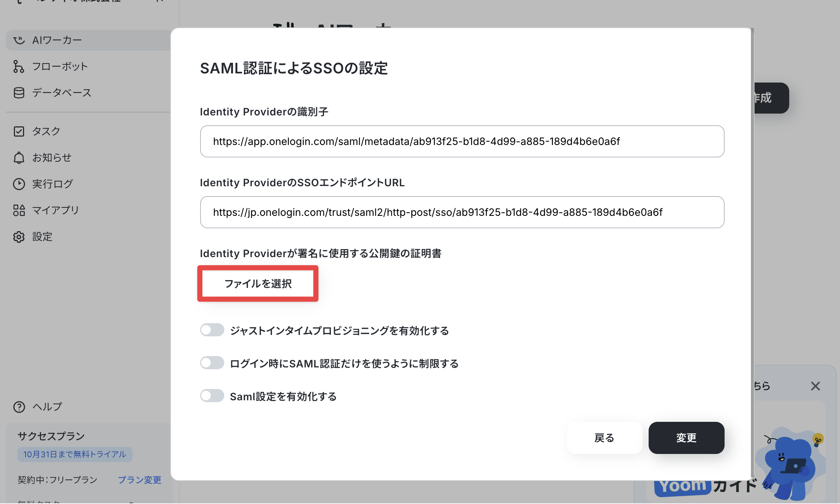Viewport: 840px width, 504px height.
Task: Click 実行ログ label in sidebar
Action: tap(53, 184)
